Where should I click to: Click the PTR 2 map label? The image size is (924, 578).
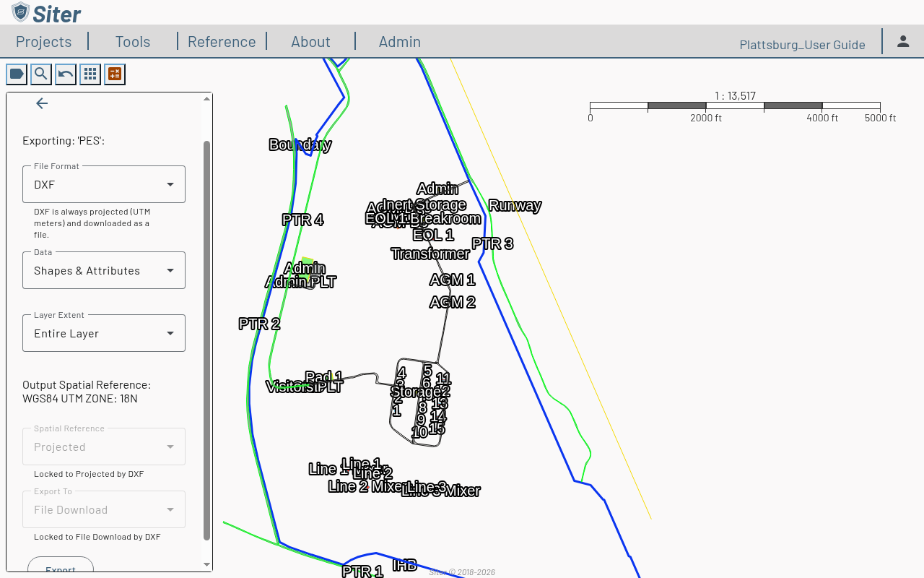(259, 324)
